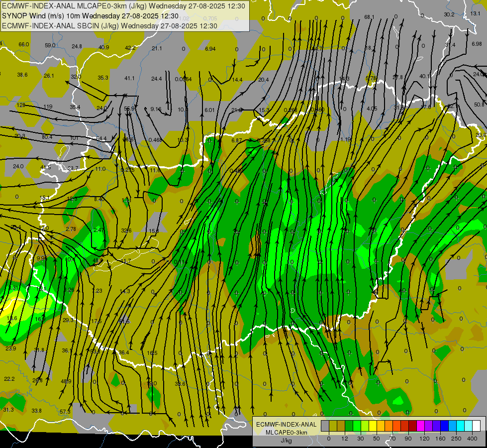Viewport: 487px width, 448px height.
Task: Select the red-orange swatch right of 70
Action: 397,426
